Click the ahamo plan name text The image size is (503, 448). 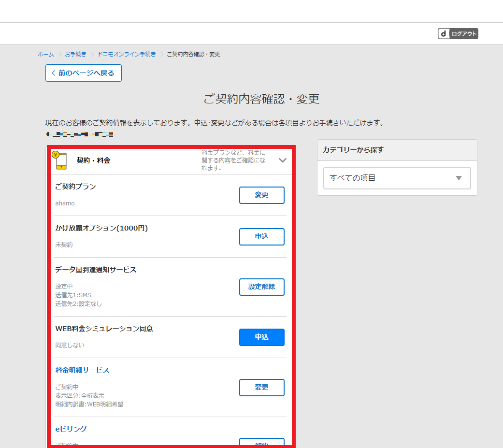(x=65, y=203)
